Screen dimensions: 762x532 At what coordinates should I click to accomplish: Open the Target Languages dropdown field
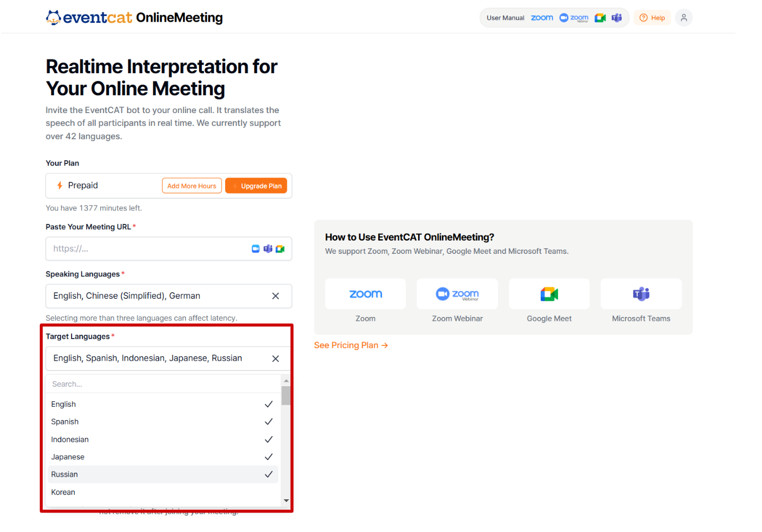coord(169,359)
